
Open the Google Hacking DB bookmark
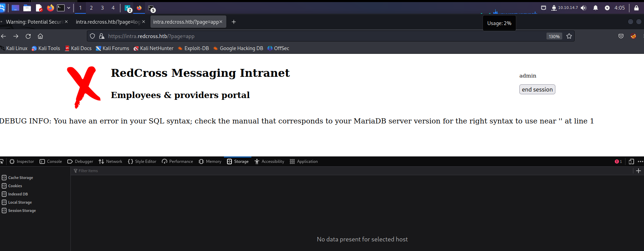tap(238, 48)
